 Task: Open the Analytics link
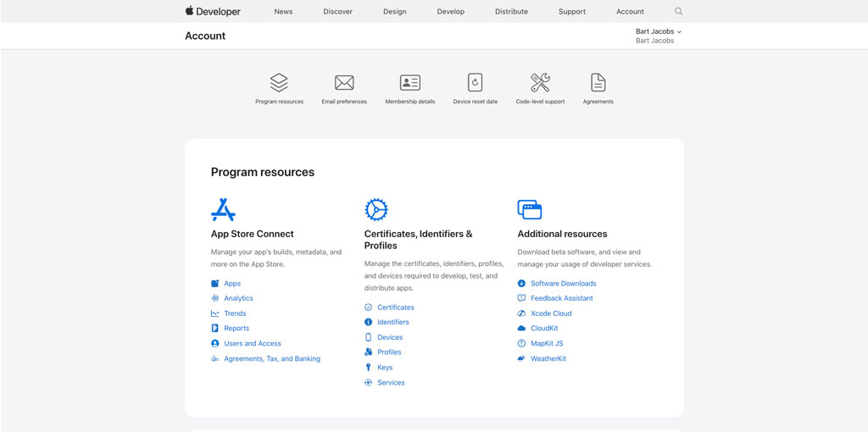click(x=238, y=298)
